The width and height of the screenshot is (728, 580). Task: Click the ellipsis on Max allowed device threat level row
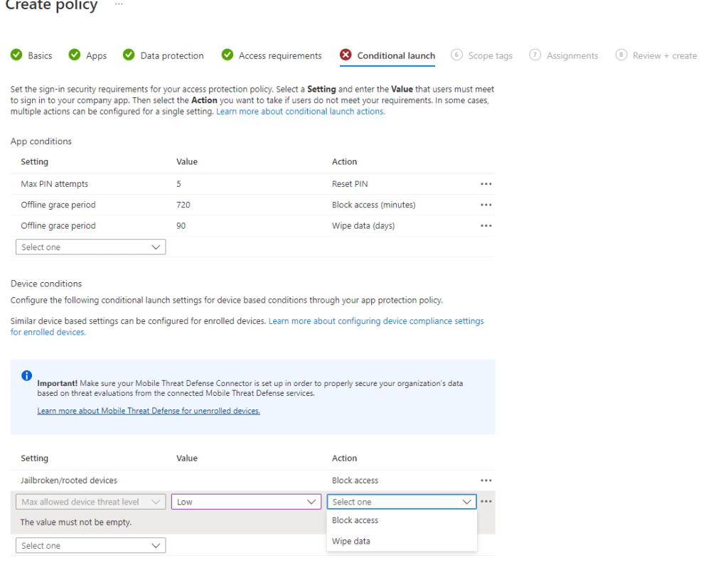(x=486, y=501)
